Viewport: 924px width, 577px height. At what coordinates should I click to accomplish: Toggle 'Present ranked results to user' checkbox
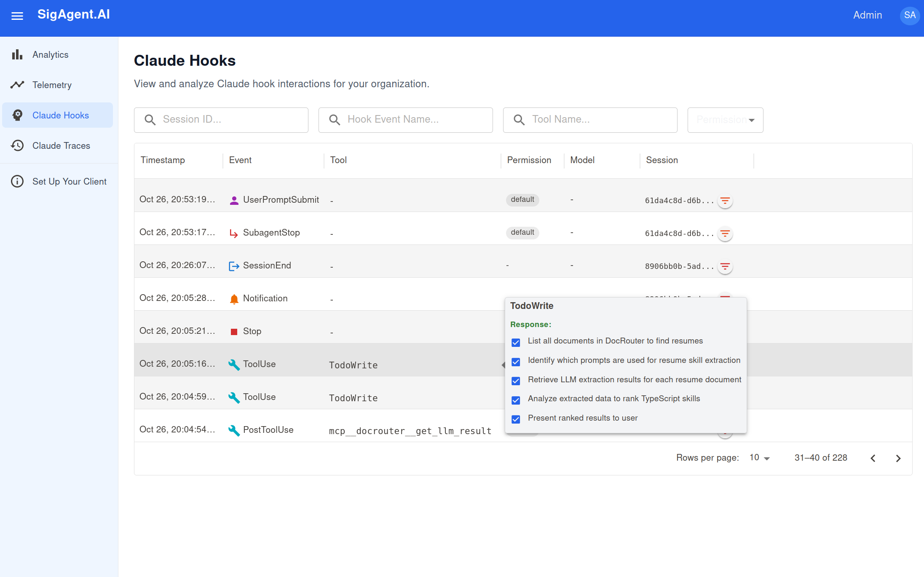515,419
